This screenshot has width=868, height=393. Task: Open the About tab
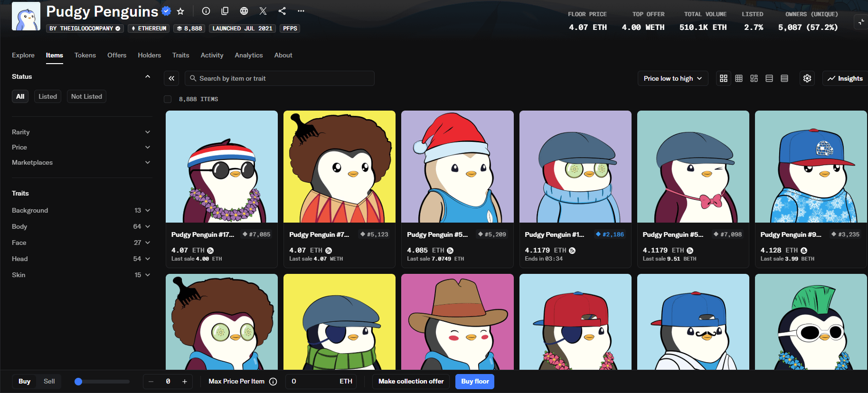[283, 55]
